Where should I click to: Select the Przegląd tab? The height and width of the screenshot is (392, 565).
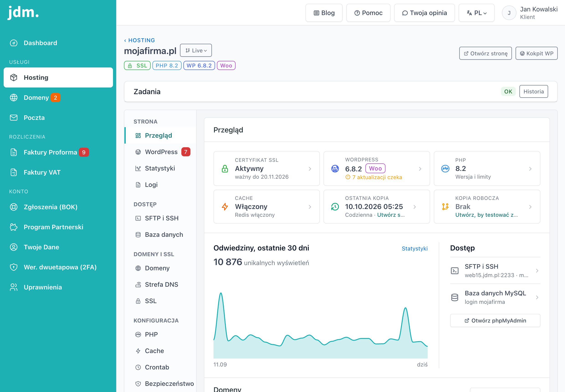pyautogui.click(x=161, y=135)
